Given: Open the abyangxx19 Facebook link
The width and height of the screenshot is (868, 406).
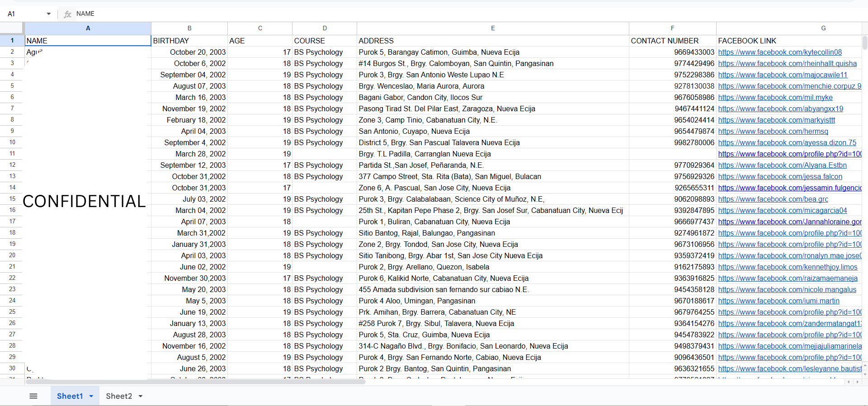Looking at the screenshot, I should click(x=781, y=109).
